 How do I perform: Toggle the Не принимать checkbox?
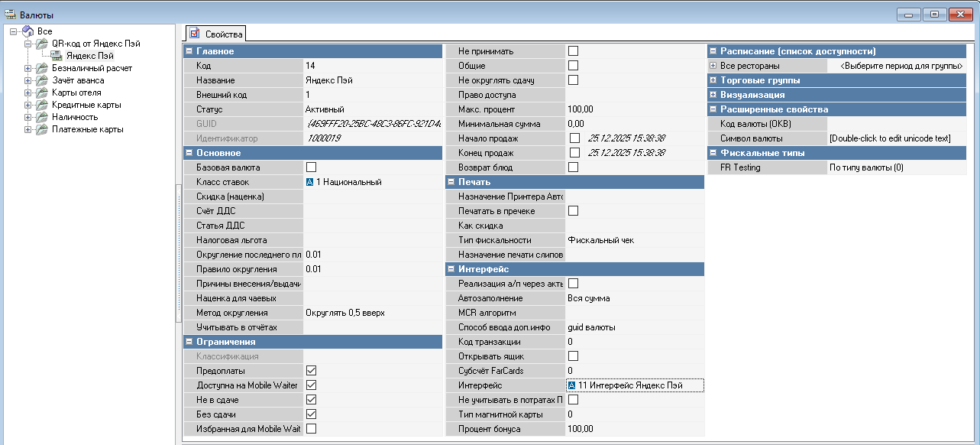point(573,51)
